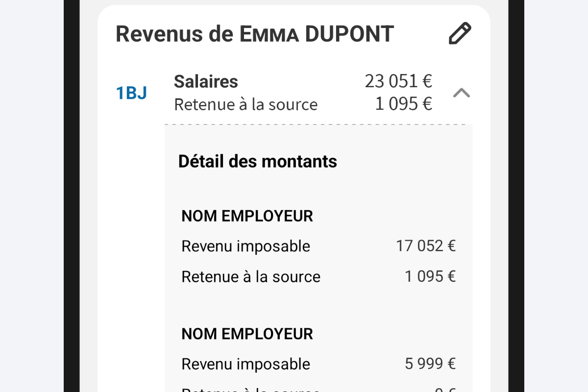Image resolution: width=588 pixels, height=392 pixels.
Task: Click the 1 095 € amount beside the chevron
Action: point(403,104)
